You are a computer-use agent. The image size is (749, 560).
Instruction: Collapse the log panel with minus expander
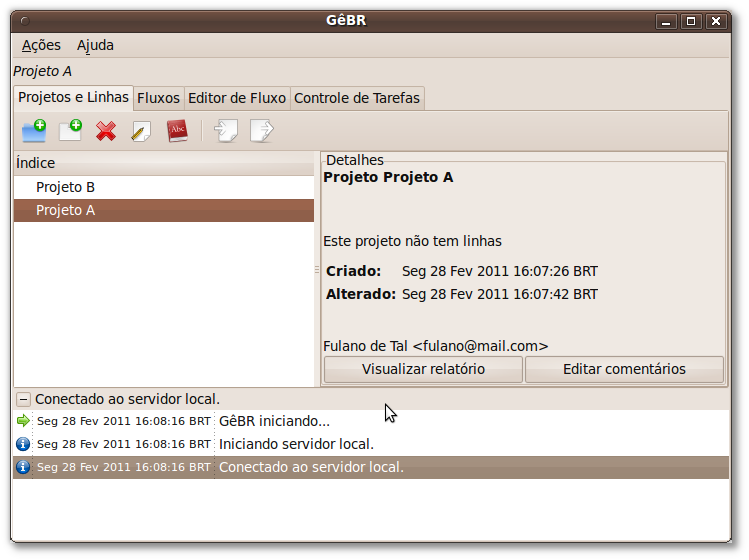click(23, 399)
